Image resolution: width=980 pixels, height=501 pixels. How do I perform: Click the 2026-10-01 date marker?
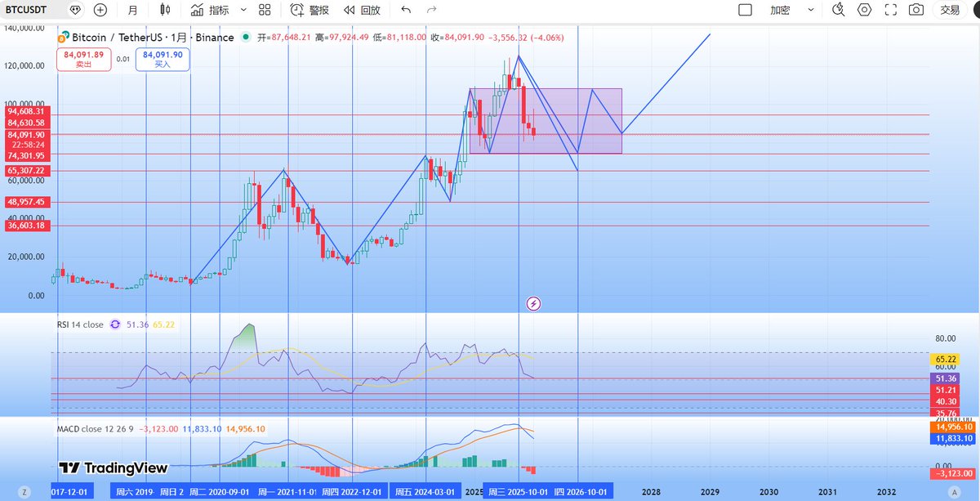(x=581, y=492)
